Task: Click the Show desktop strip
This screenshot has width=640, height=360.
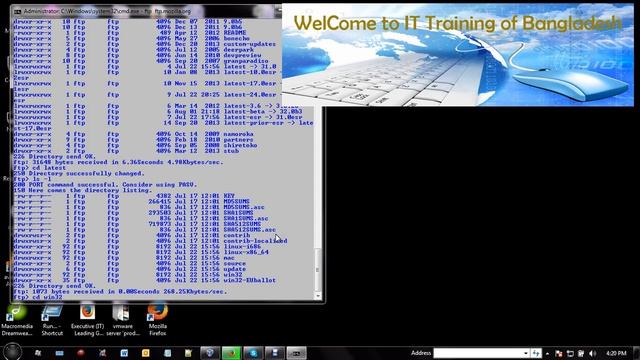Action: 636,353
